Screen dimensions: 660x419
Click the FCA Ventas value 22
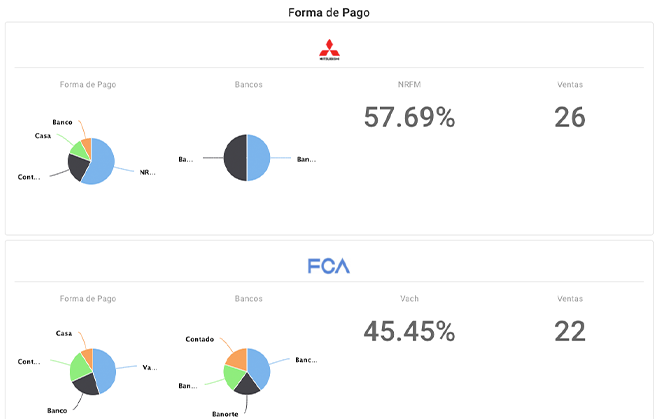click(x=569, y=331)
